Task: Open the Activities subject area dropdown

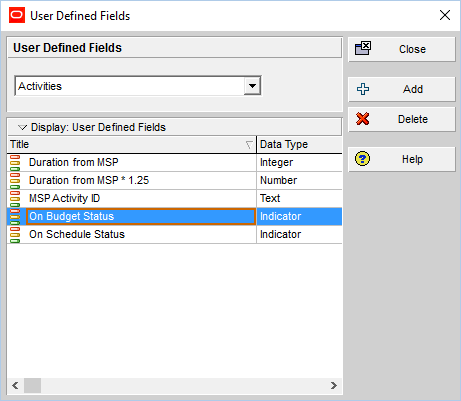Action: click(x=252, y=86)
